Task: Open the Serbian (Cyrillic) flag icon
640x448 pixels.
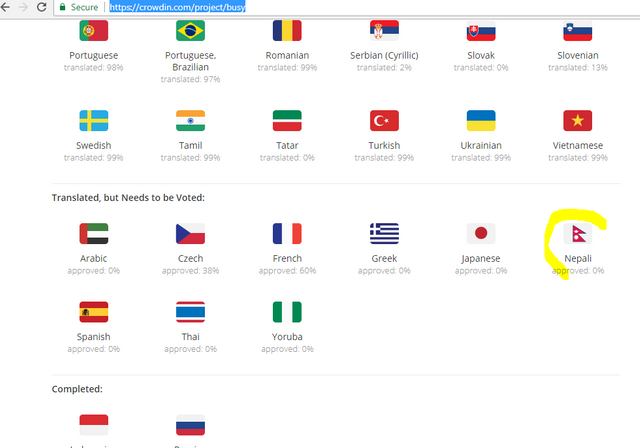Action: [384, 30]
